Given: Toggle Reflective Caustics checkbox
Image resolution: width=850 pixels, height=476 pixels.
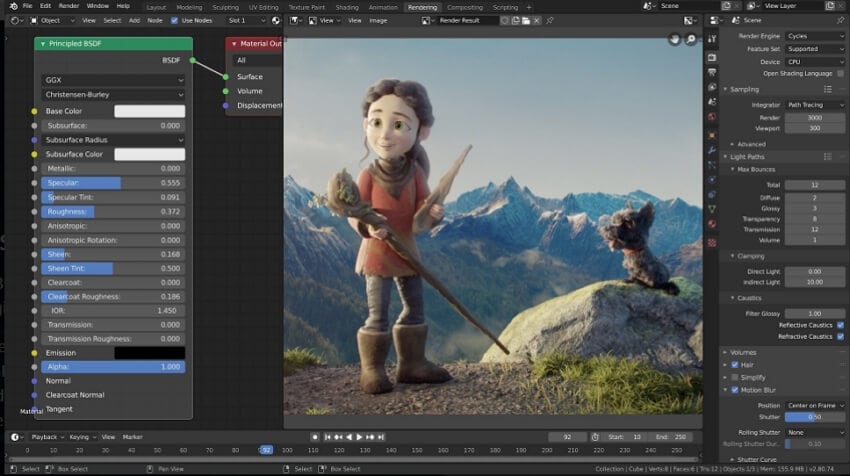Looking at the screenshot, I should click(x=840, y=325).
